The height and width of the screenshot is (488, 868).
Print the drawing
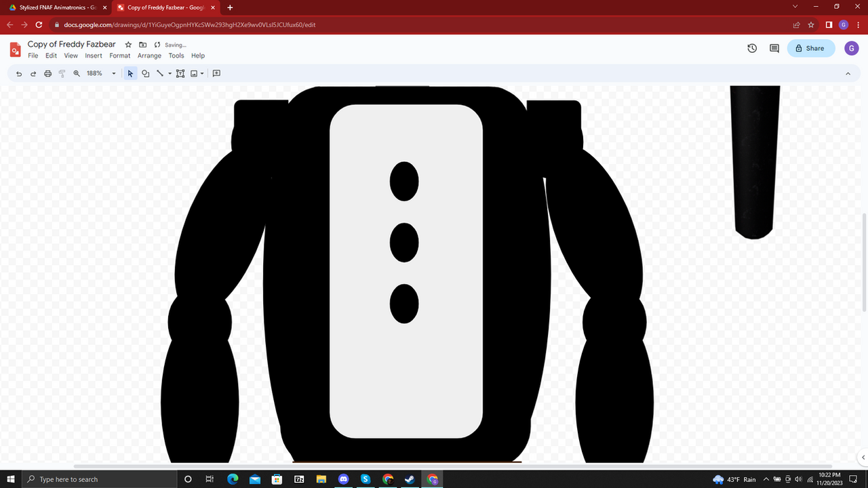[x=47, y=73]
